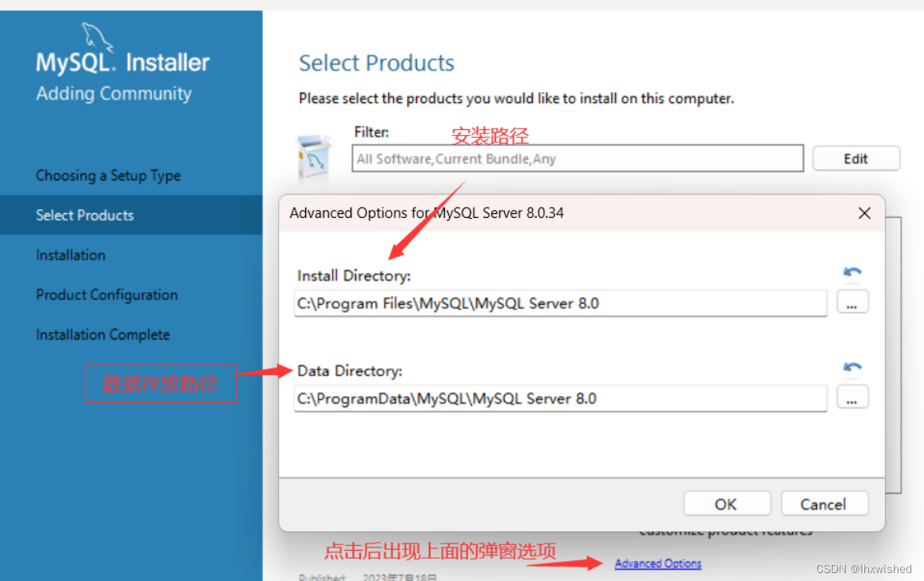Click the Data Directory label
This screenshot has width=924, height=581.
pyautogui.click(x=350, y=371)
